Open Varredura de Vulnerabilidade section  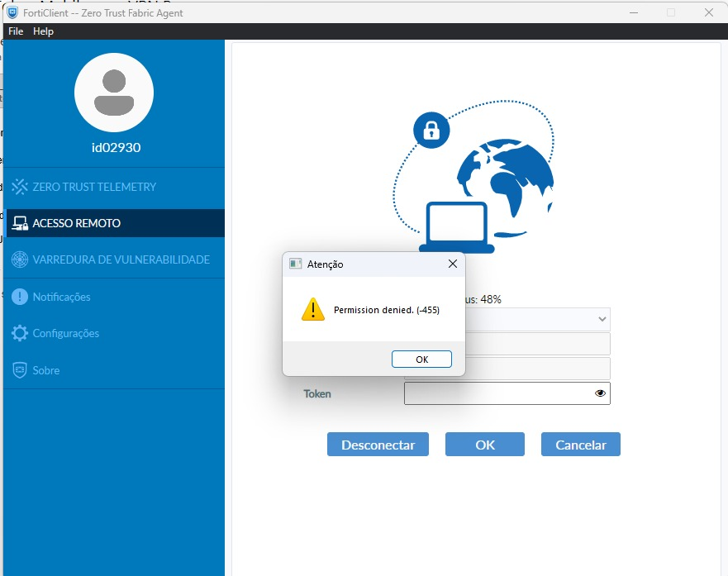(114, 259)
